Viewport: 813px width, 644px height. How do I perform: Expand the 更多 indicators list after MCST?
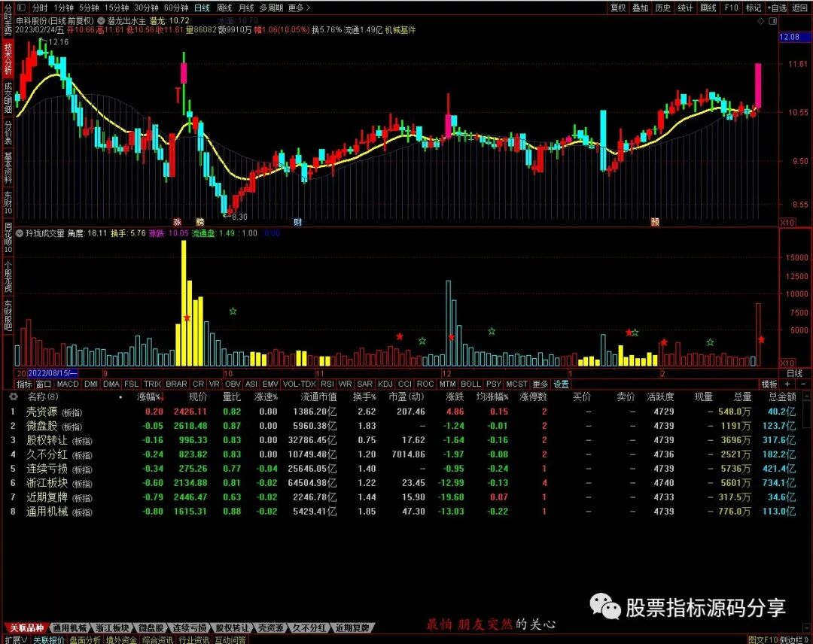(x=540, y=384)
